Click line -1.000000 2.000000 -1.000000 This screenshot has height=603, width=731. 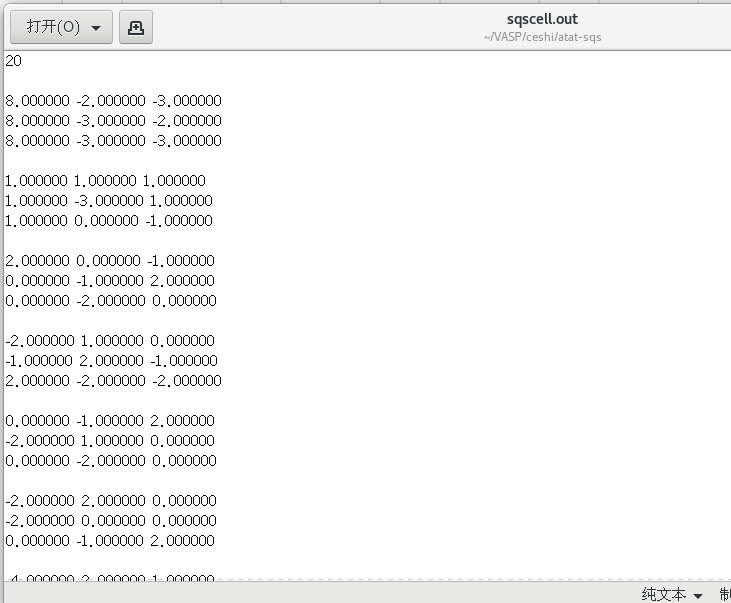(x=111, y=361)
